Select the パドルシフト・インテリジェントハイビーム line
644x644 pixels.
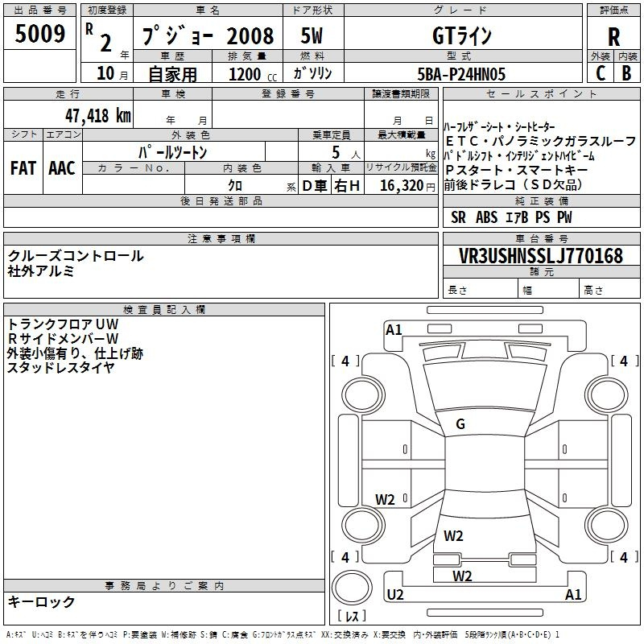[x=519, y=156]
